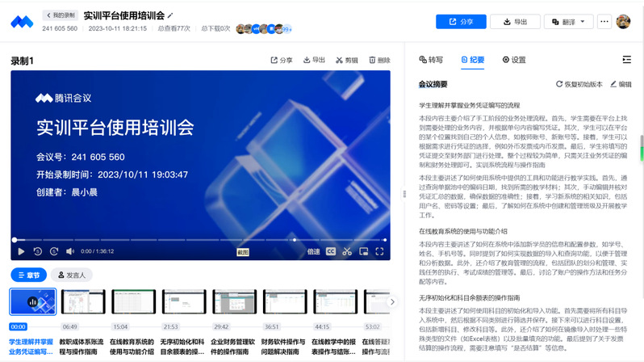
Task: Click 恢复初始版本 to restore summary
Action: coord(579,84)
